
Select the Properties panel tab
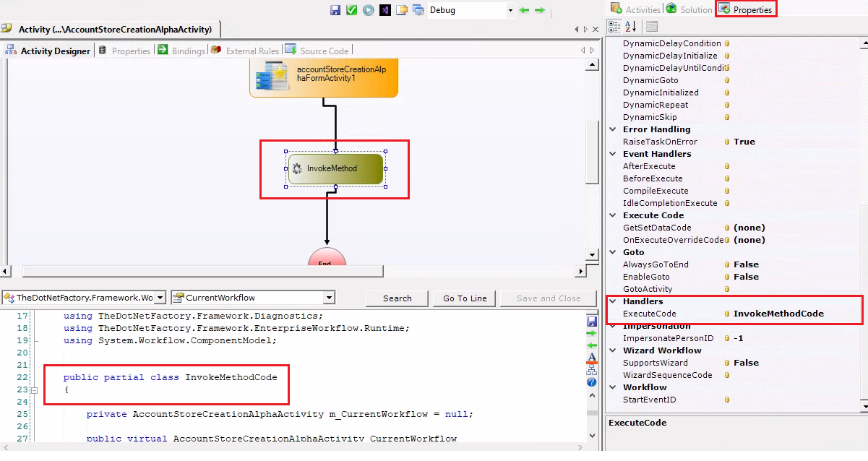pyautogui.click(x=746, y=9)
